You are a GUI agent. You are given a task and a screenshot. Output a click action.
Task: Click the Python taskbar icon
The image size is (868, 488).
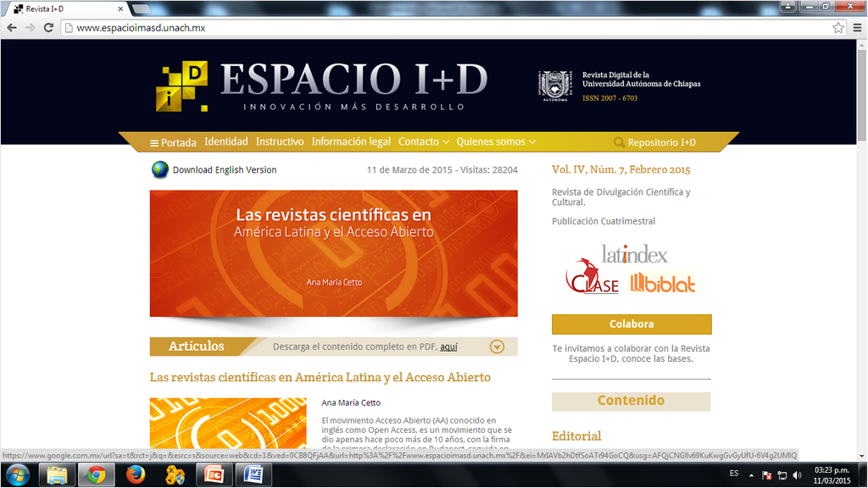175,475
